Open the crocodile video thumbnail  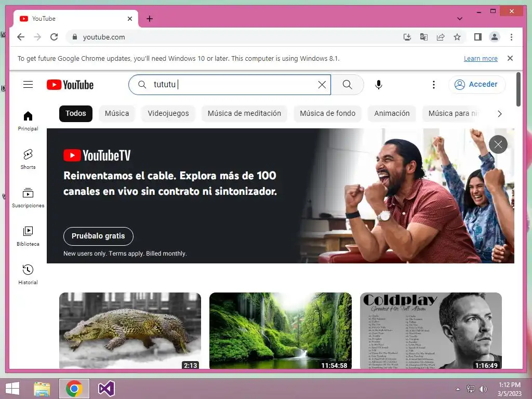130,331
